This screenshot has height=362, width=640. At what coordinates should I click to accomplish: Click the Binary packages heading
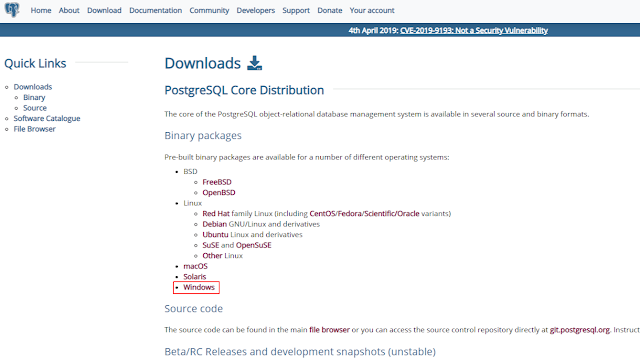203,135
